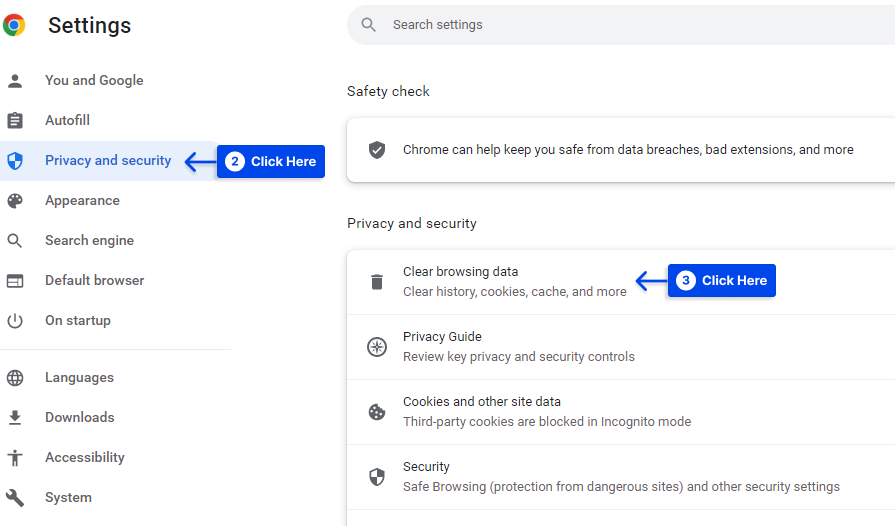This screenshot has width=895, height=526.
Task: Click the search magnifier icon in search bar
Action: tap(369, 25)
